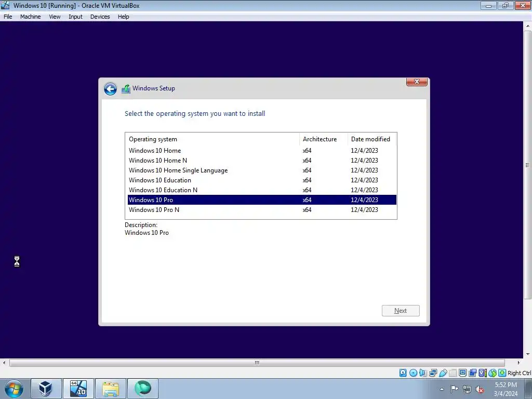Select Windows 10 Home N
The height and width of the screenshot is (399, 532).
click(x=262, y=161)
